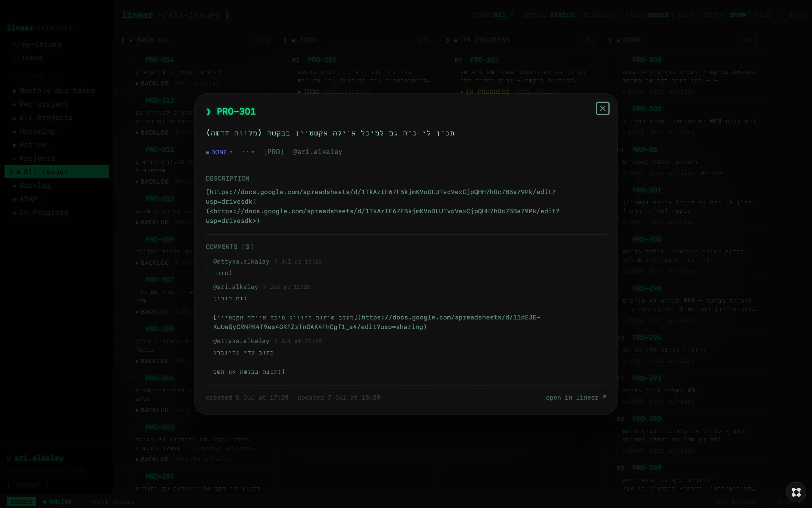The width and height of the screenshot is (812, 508).
Task: Open ASAP view in sidebar
Action: pos(56,199)
